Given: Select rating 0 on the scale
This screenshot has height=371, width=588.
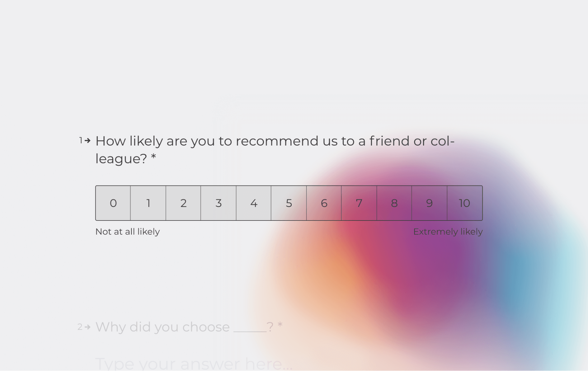Looking at the screenshot, I should tap(113, 203).
